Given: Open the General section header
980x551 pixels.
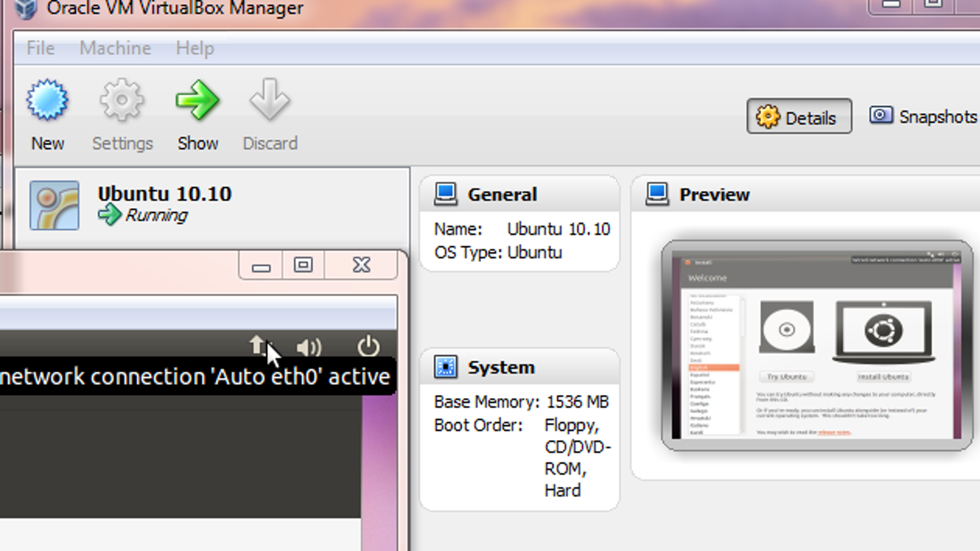Looking at the screenshot, I should click(x=519, y=194).
